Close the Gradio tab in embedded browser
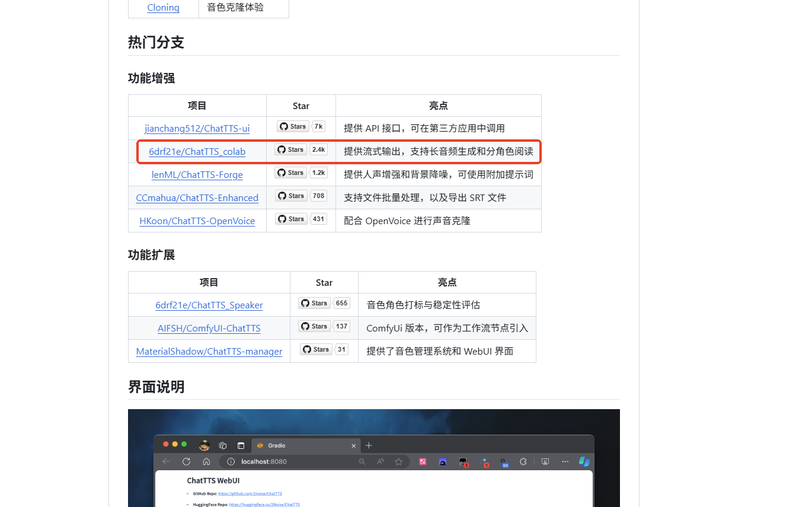The height and width of the screenshot is (507, 812). click(x=354, y=446)
